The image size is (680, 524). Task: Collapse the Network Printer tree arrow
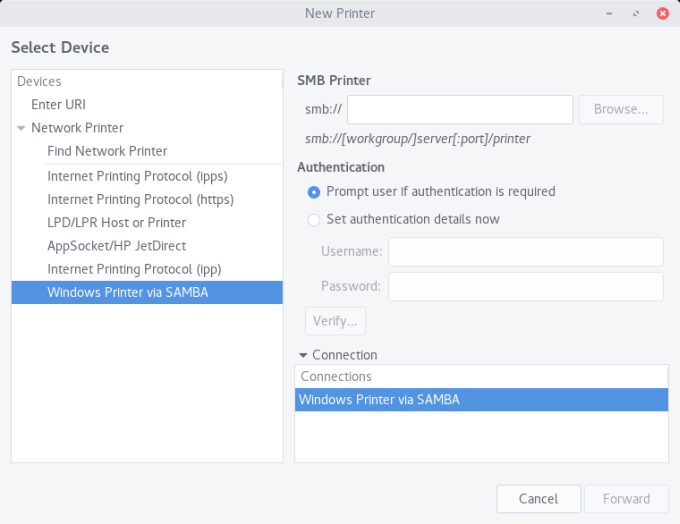click(x=21, y=128)
